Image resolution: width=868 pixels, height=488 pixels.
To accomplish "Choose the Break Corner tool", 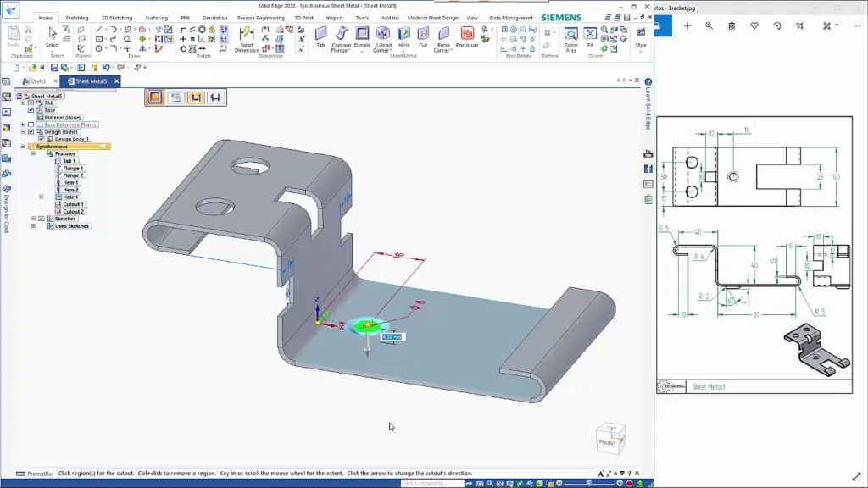I will point(443,39).
